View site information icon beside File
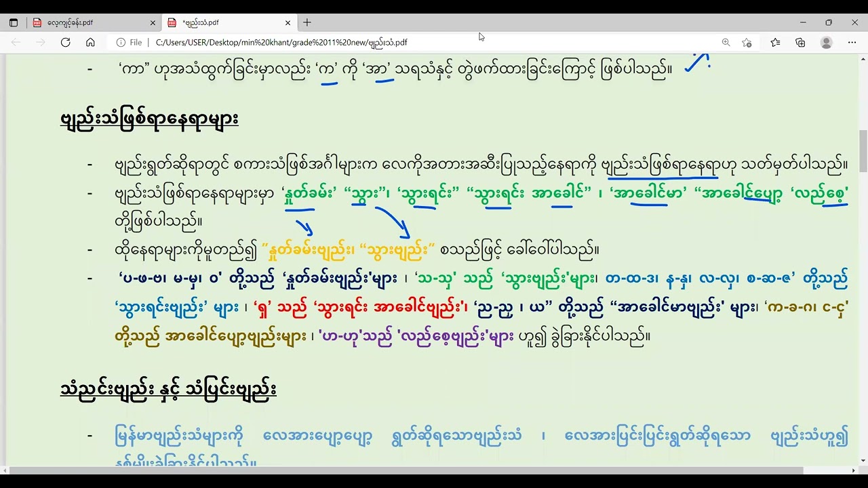868x488 pixels. pos(121,42)
